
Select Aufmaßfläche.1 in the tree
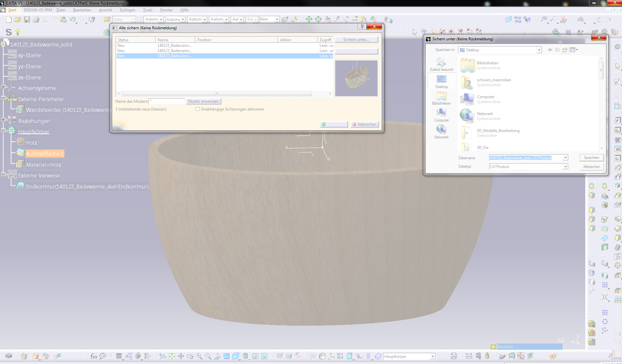coord(45,154)
